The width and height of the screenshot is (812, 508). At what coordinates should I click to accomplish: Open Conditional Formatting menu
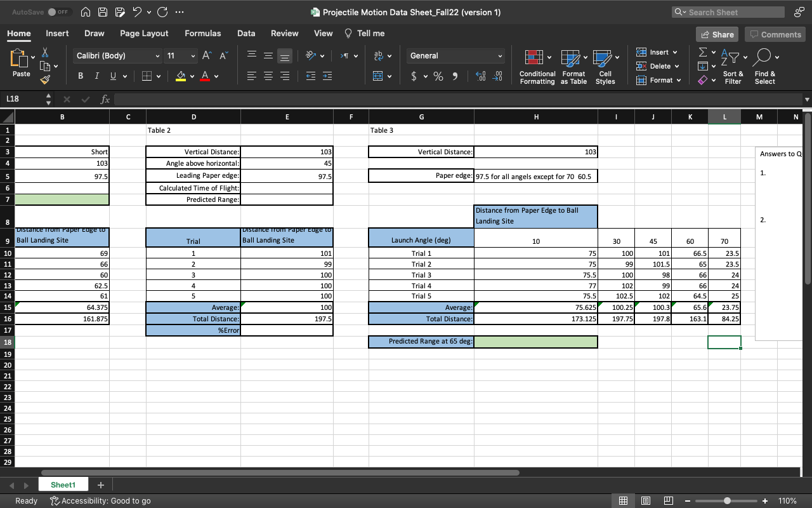537,67
